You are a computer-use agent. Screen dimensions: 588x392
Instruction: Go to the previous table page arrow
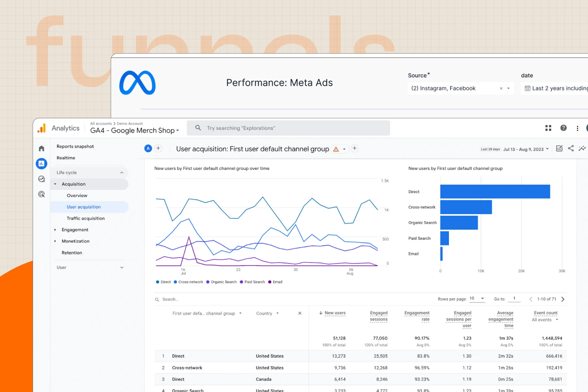[531, 299]
